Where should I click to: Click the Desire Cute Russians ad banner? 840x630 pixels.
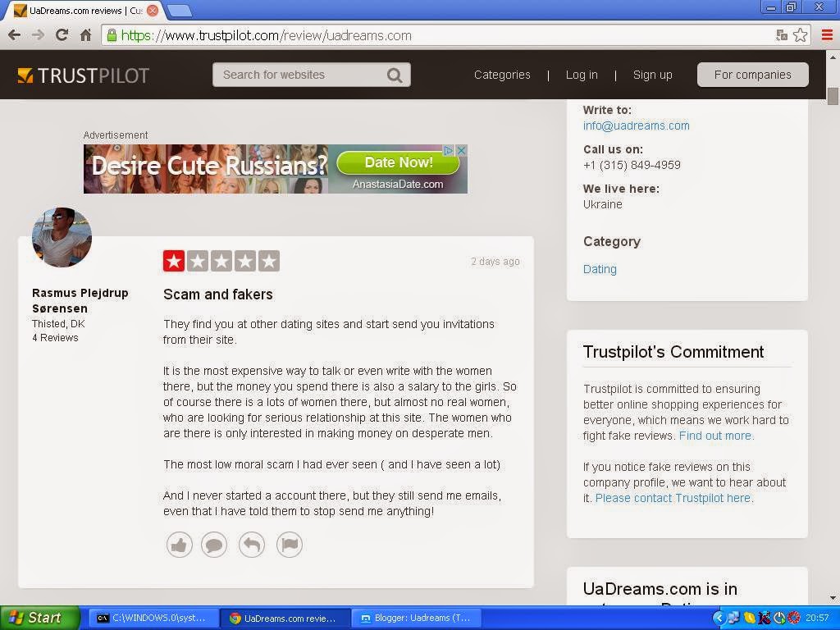click(x=276, y=169)
